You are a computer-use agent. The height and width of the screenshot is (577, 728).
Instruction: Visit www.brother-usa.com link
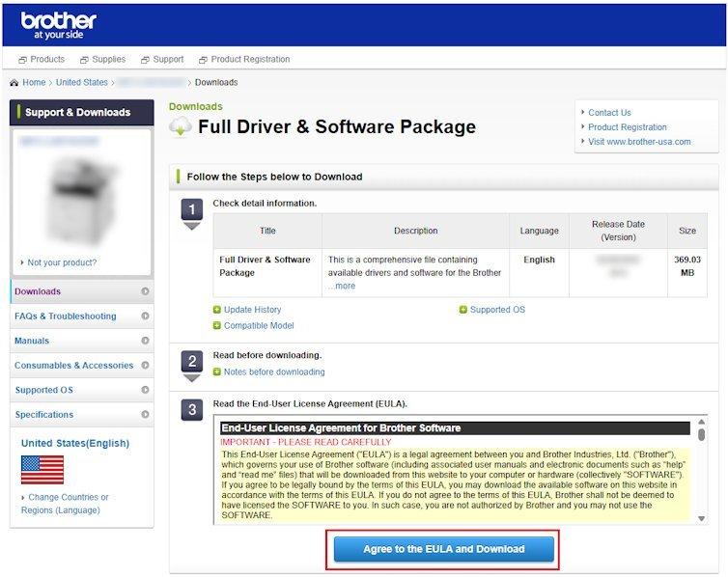639,142
